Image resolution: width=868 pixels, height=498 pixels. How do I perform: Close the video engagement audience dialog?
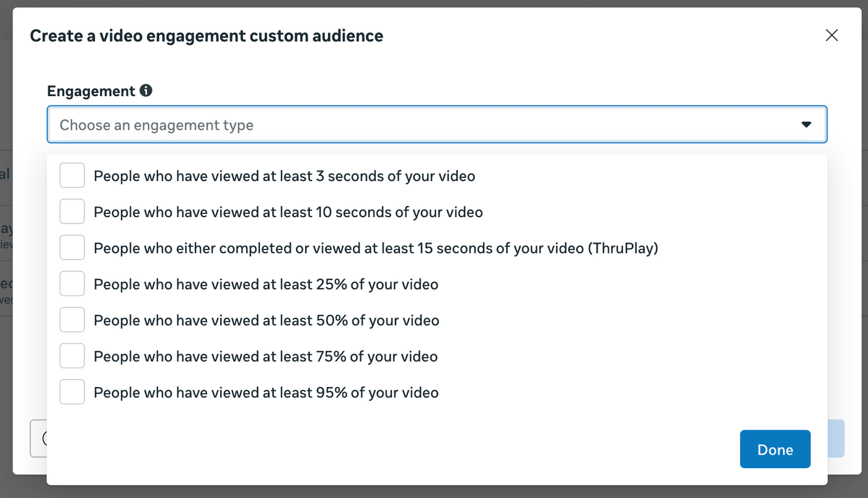pos(831,35)
